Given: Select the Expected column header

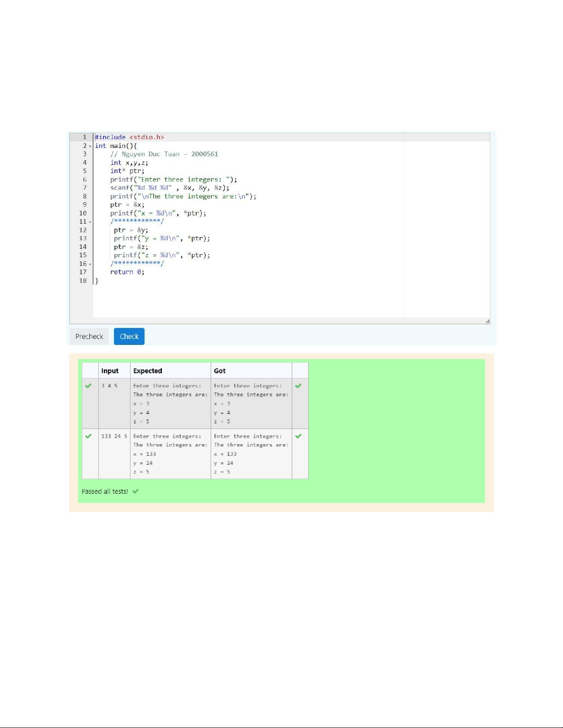Looking at the screenshot, I should point(148,371).
